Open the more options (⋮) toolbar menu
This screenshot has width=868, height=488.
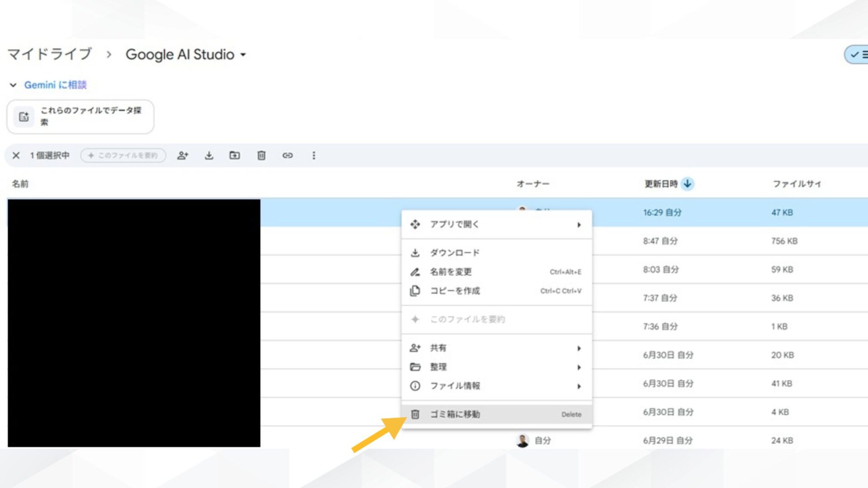point(314,155)
